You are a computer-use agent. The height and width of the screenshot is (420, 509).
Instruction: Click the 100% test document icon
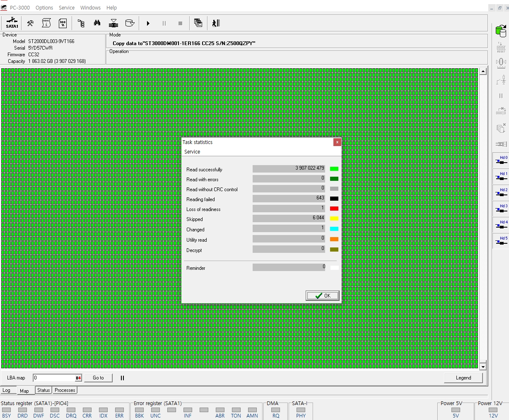point(63,23)
